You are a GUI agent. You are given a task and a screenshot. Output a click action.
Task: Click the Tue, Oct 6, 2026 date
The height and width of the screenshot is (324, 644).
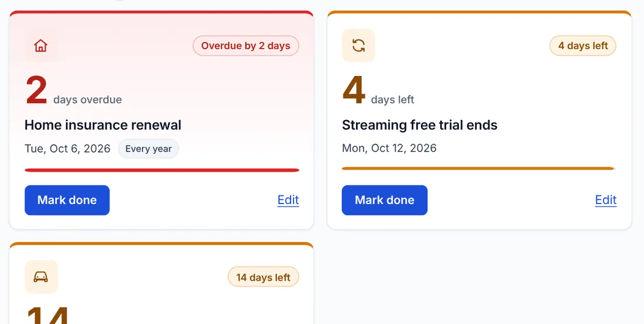tap(67, 149)
